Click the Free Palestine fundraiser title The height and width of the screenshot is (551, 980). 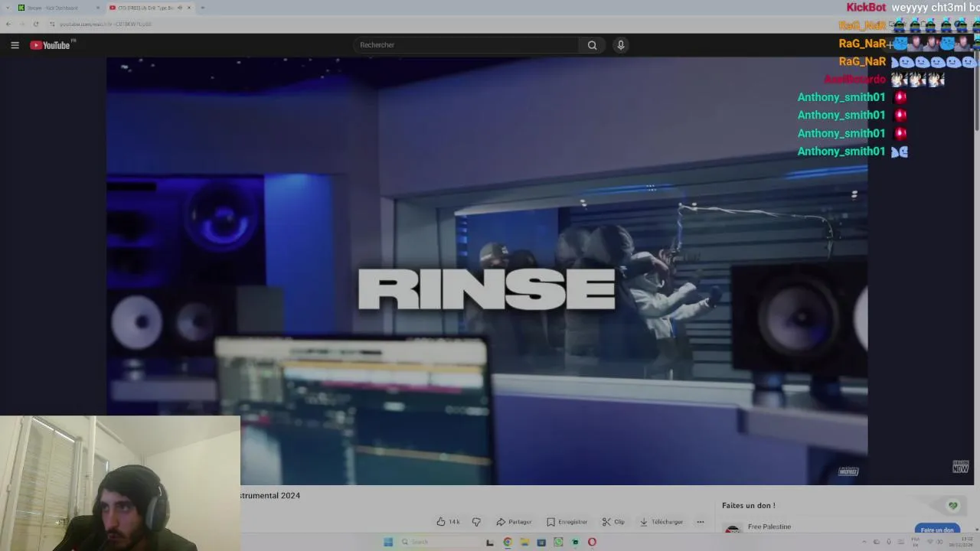(769, 527)
